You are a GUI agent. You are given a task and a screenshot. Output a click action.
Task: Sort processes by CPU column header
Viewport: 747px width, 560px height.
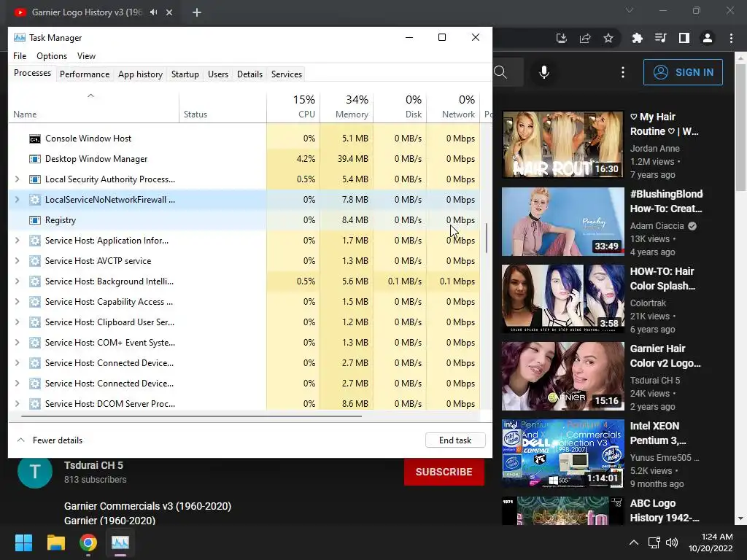(x=293, y=107)
